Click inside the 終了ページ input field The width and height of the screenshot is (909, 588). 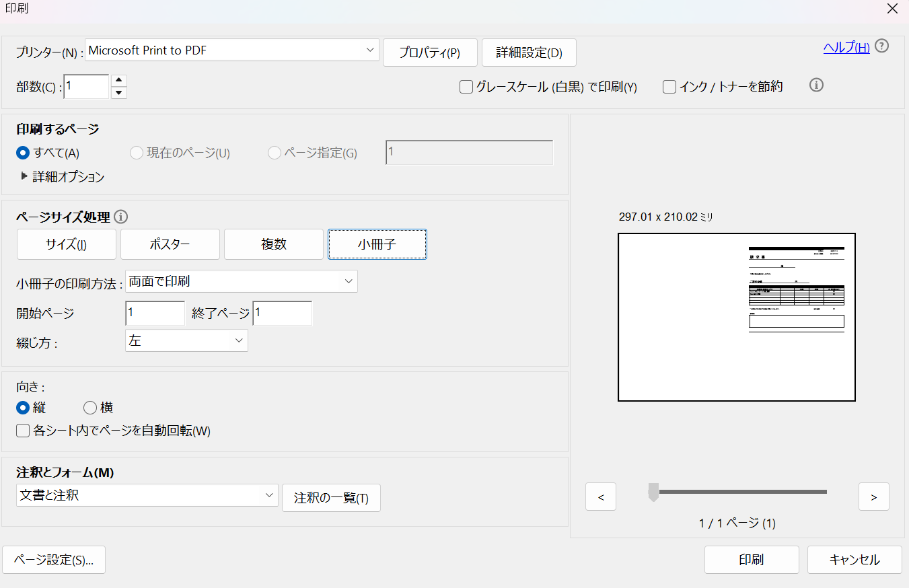[x=281, y=313]
